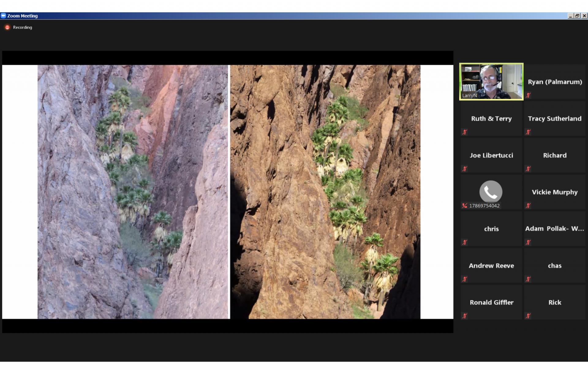Viewport: 588px width, 374px height.
Task: Select the chris participant tile
Action: tap(491, 229)
